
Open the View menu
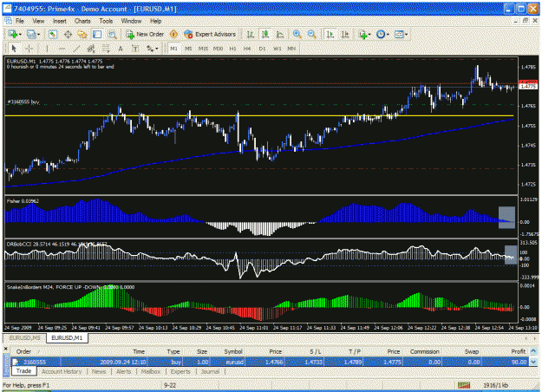[38, 21]
